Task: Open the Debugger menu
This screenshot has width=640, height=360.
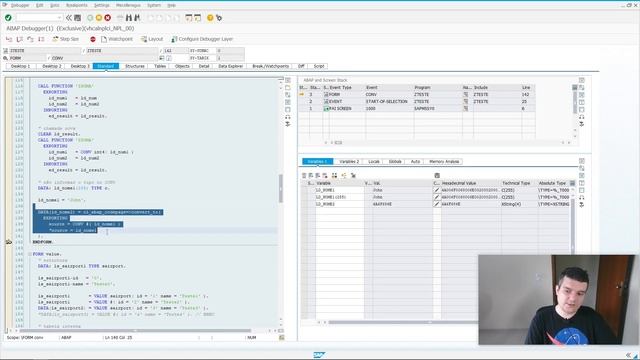Action: point(20,5)
